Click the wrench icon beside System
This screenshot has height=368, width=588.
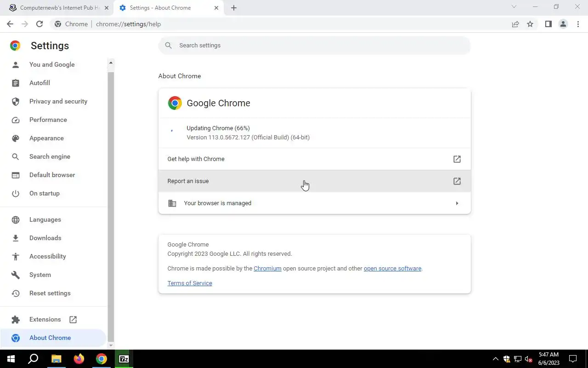[x=16, y=275]
